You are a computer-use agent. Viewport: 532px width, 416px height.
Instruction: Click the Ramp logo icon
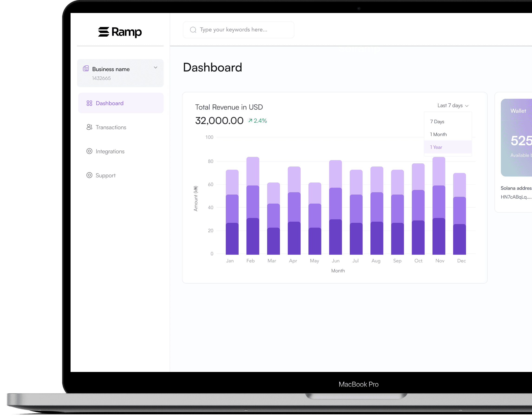click(x=104, y=32)
